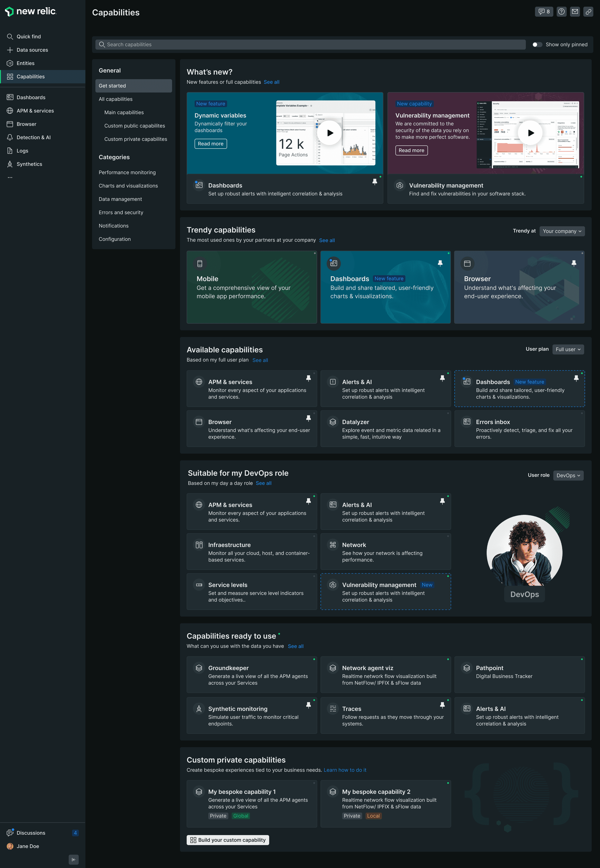Image resolution: width=600 pixels, height=868 pixels.
Task: Click the mail envelope icon in header
Action: pos(575,12)
